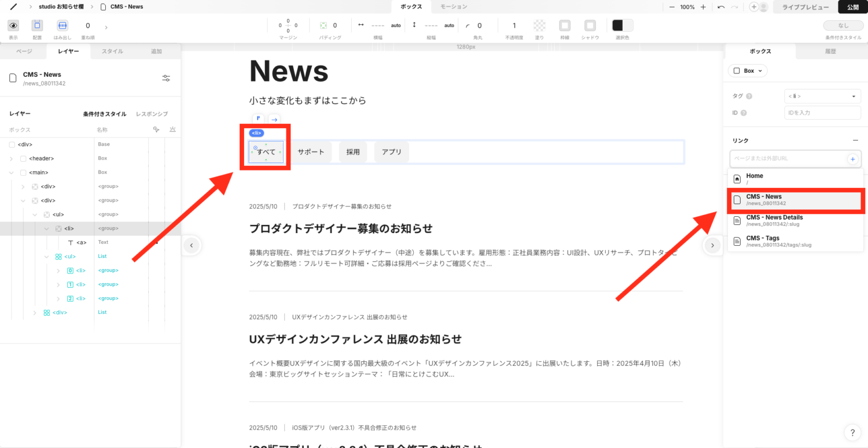Click the はみ出し overflow icon
The width and height of the screenshot is (868, 448).
pyautogui.click(x=61, y=26)
